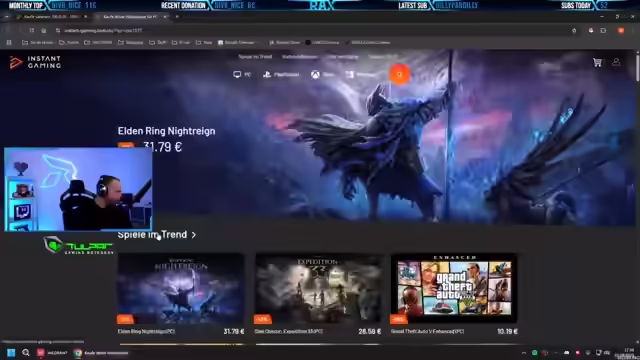Screen dimensions: 640x360
Task: Open a new browser tab
Action: click(x=177, y=17)
